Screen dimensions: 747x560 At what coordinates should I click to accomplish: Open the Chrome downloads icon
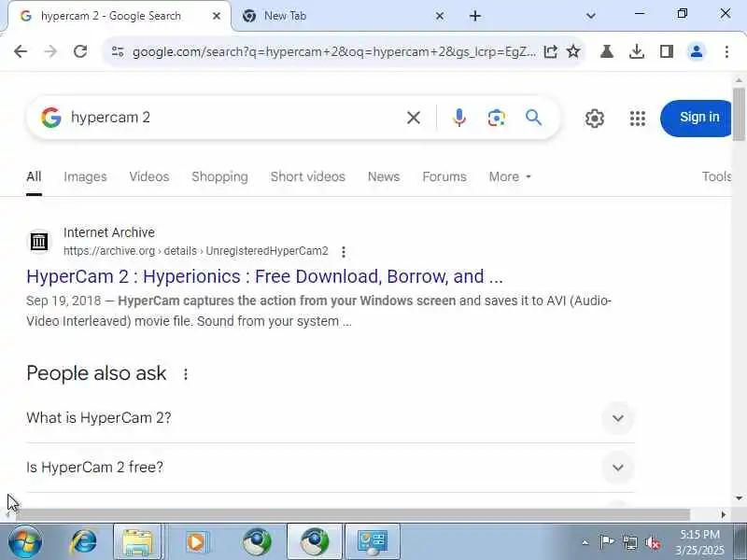[637, 51]
